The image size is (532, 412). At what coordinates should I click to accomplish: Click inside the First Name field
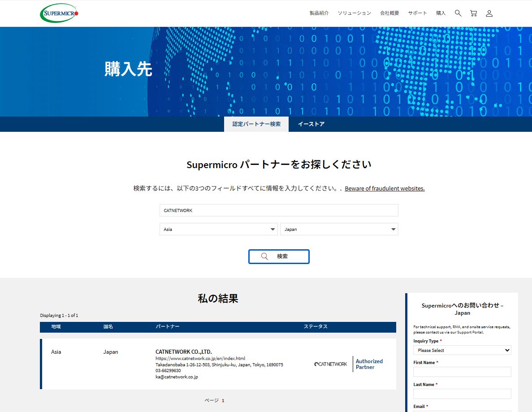click(462, 372)
